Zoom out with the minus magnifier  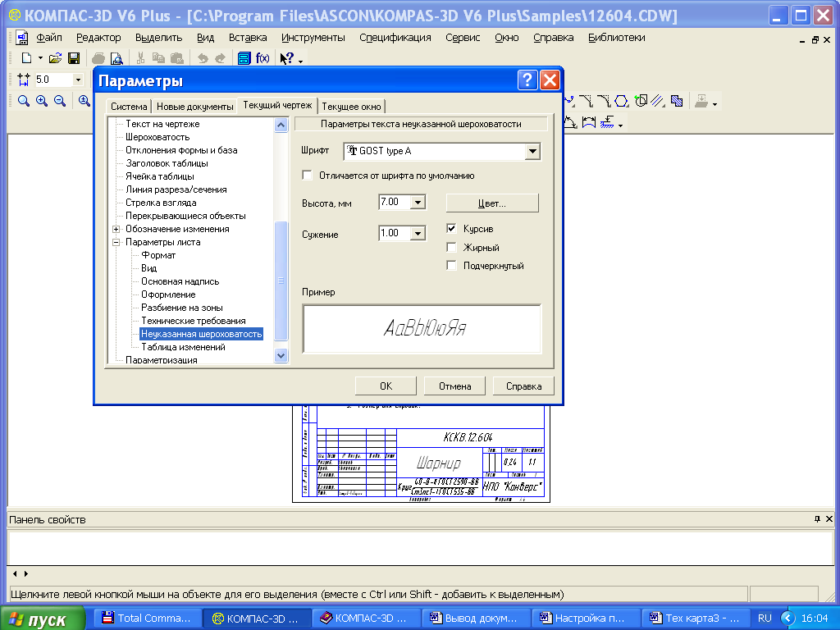60,101
